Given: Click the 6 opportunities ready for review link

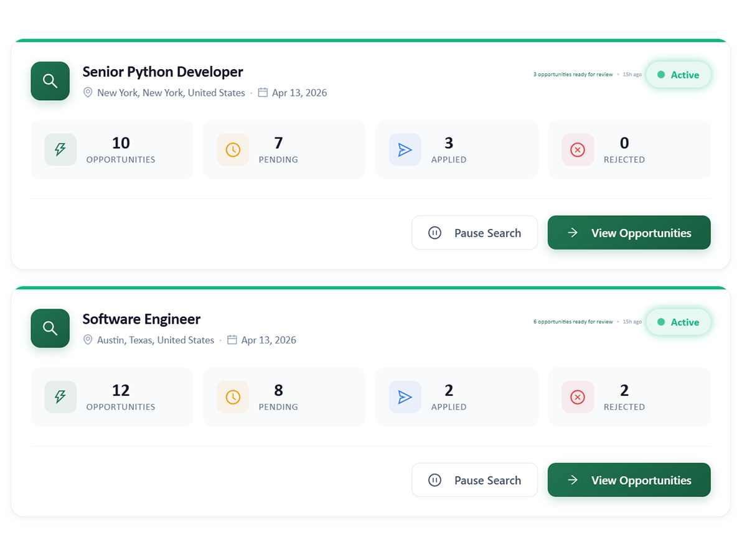Looking at the screenshot, I should coord(573,322).
